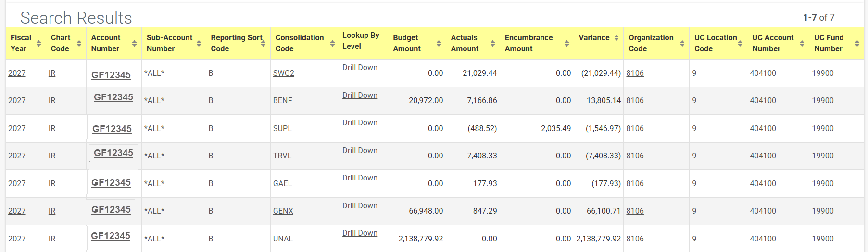
Task: Open chart code IR in GAEL row
Action: (x=52, y=183)
